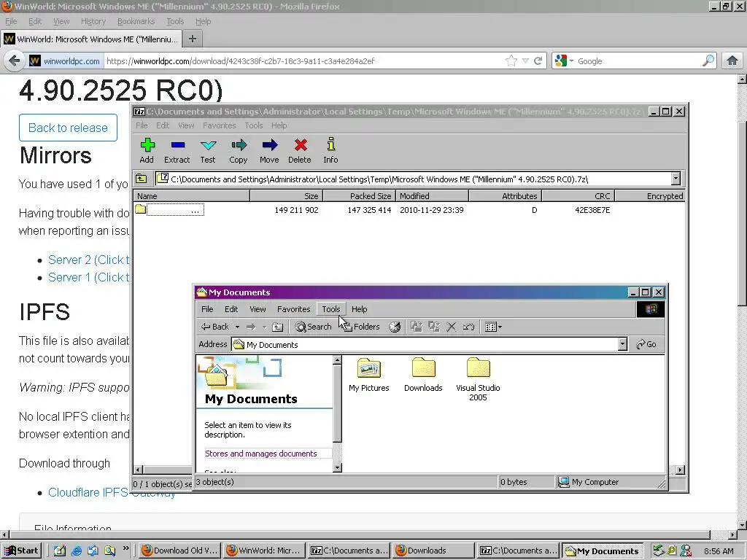Go up one folder in 7-Zip
This screenshot has height=560, width=747.
click(142, 179)
